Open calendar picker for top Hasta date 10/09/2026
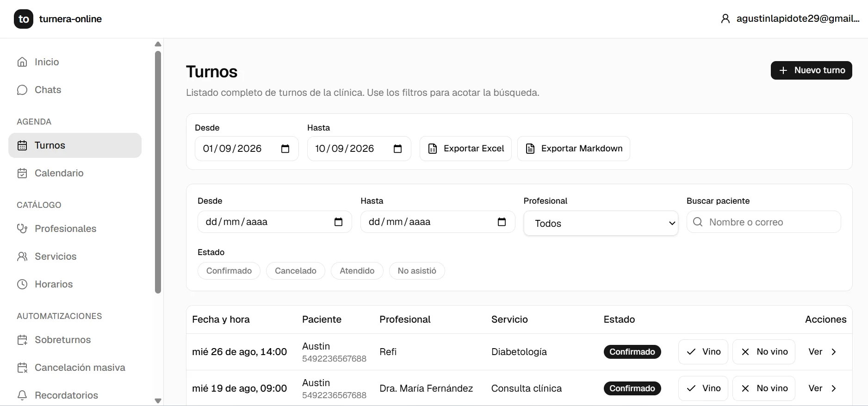868x406 pixels. [x=398, y=149]
